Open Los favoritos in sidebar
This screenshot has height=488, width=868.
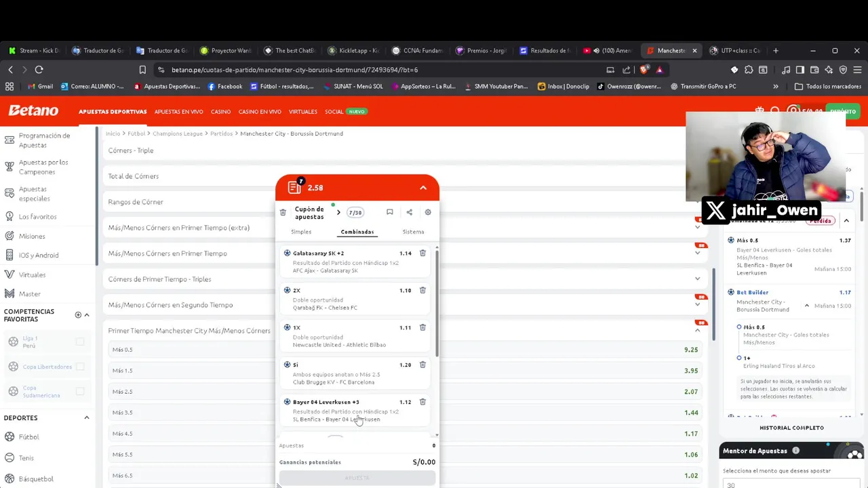37,216
